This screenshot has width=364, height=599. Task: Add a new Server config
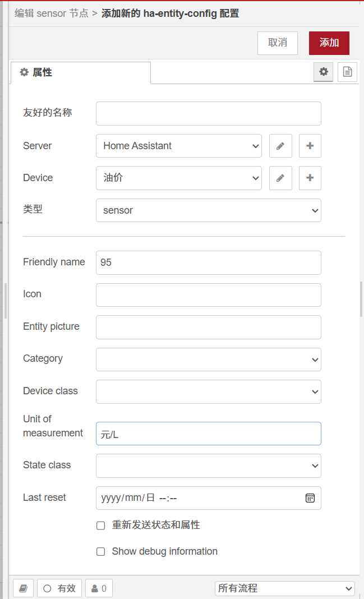pos(310,146)
